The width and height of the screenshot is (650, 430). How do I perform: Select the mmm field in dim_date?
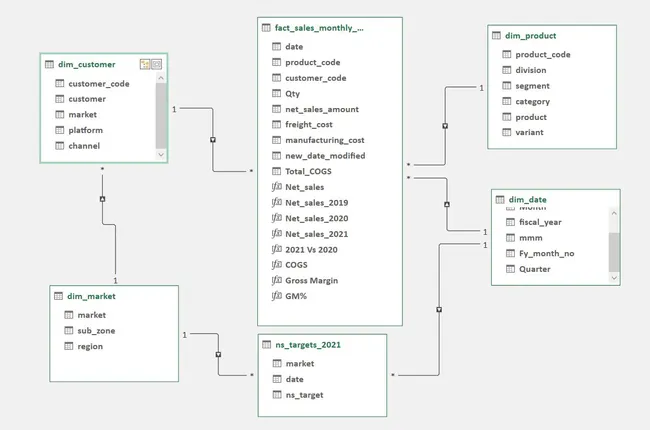tap(531, 238)
